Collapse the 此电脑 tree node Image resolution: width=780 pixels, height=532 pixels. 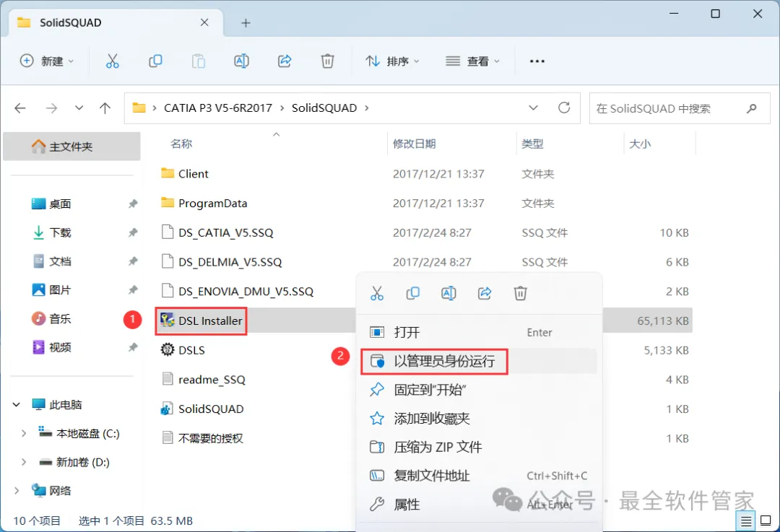coord(17,405)
